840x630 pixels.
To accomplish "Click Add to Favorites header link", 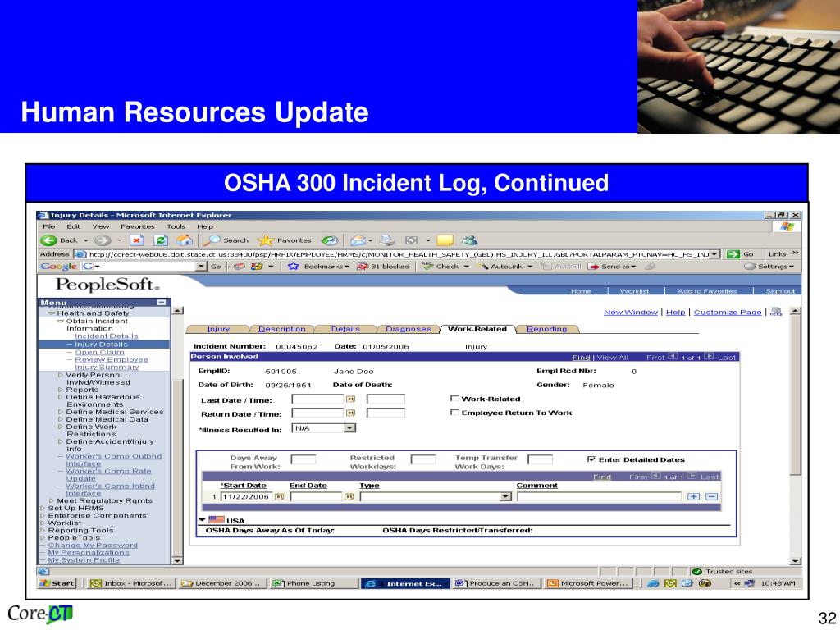I will point(707,291).
